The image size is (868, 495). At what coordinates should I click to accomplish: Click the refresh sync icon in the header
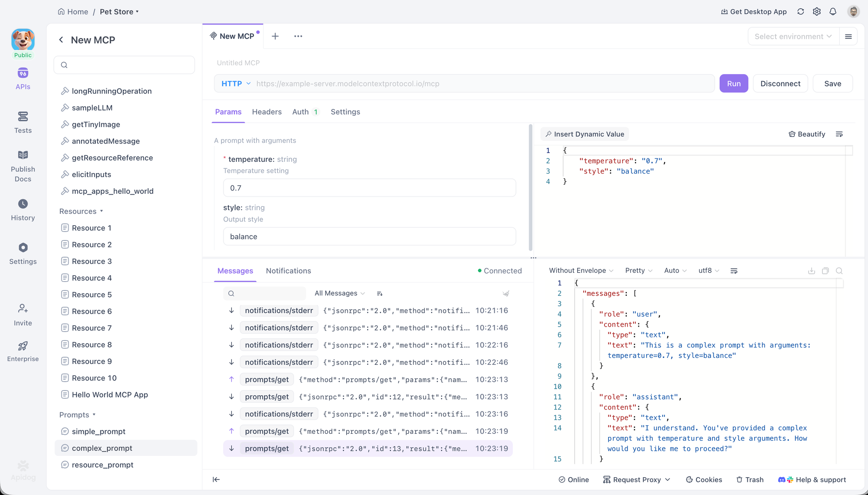tap(800, 12)
